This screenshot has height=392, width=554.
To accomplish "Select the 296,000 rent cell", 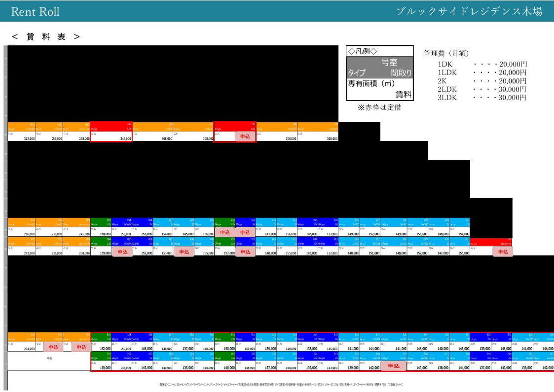I will [27, 234].
